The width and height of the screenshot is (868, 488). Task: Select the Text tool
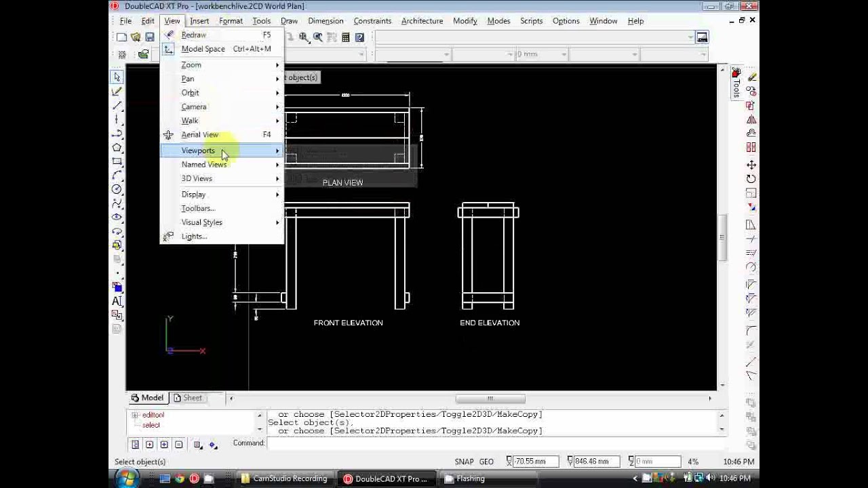click(x=117, y=301)
